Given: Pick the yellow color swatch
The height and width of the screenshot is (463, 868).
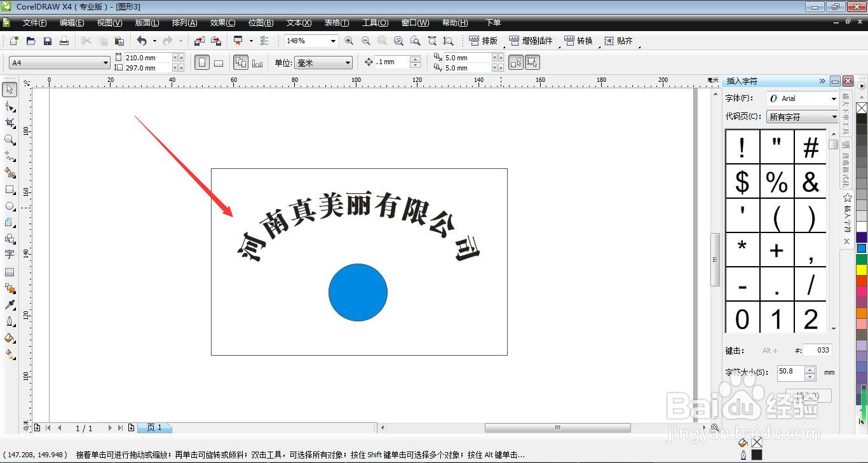Looking at the screenshot, I should pyautogui.click(x=862, y=270).
